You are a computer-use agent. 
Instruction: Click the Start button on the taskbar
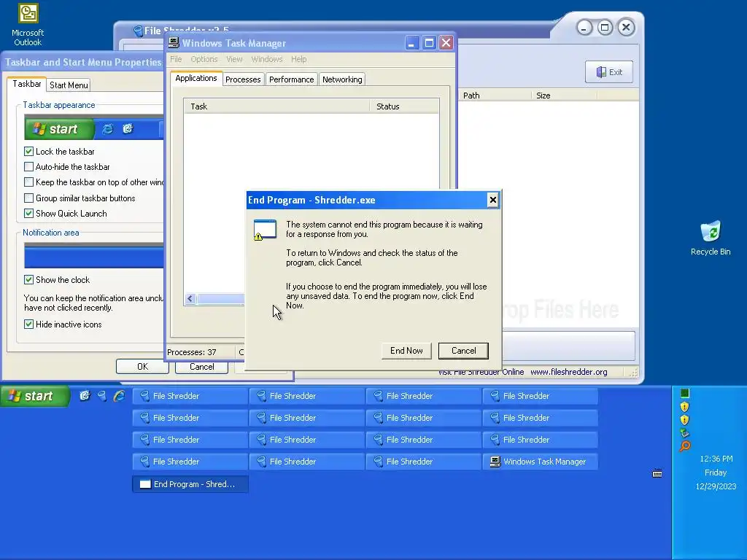(x=35, y=396)
